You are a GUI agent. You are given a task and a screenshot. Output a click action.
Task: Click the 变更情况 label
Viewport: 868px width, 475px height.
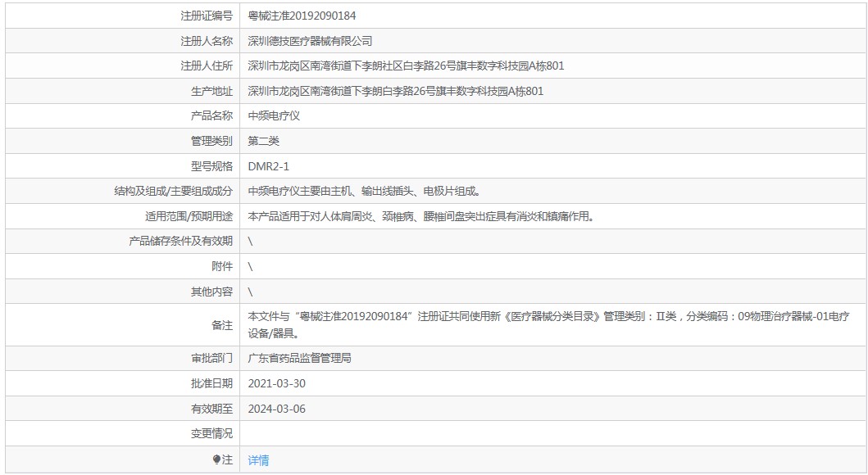click(x=212, y=433)
